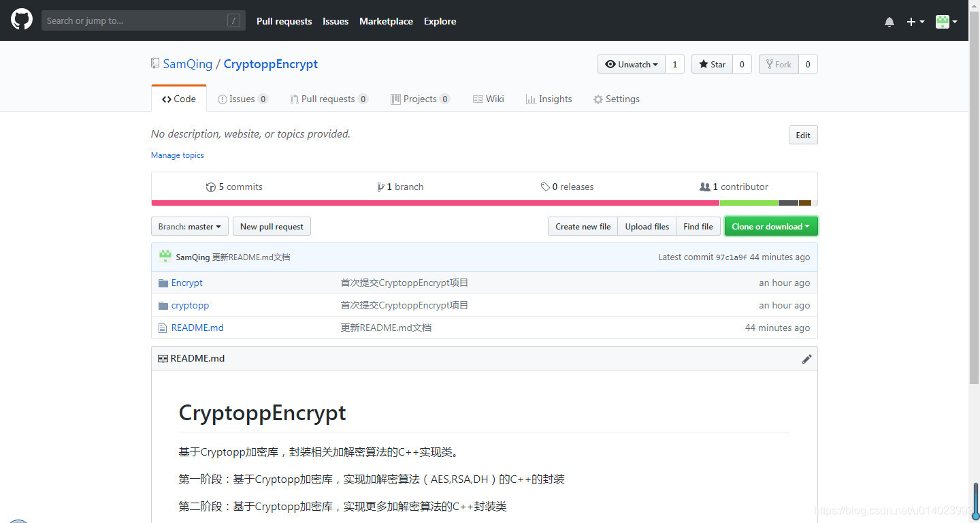Expand the Branch: master dropdown
Viewport: 980px width, 523px height.
[190, 226]
